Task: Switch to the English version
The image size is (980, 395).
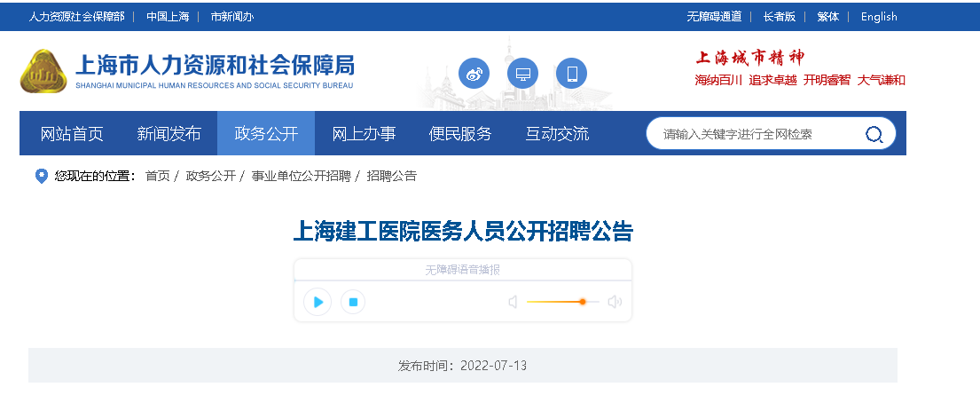Action: pos(879,17)
